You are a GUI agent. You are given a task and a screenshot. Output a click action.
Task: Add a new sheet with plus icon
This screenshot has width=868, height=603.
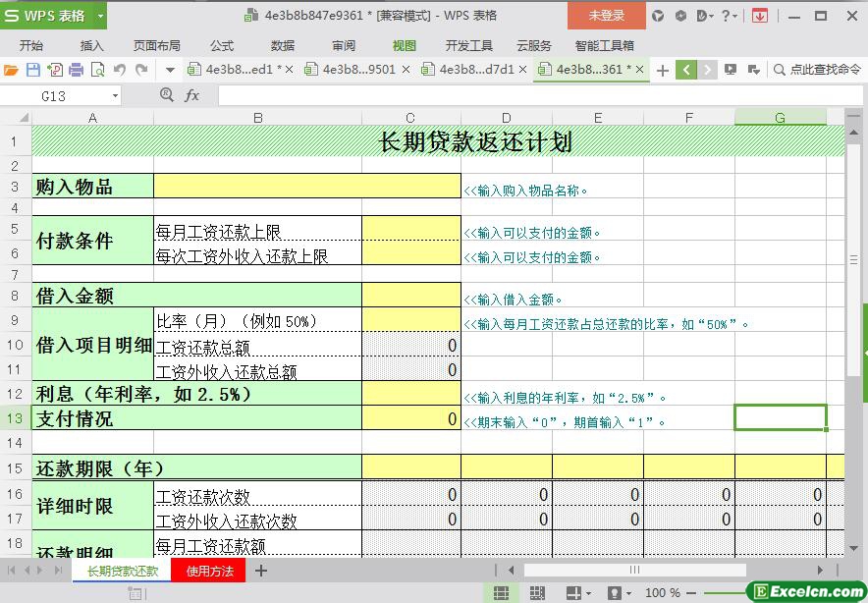pyautogui.click(x=261, y=571)
